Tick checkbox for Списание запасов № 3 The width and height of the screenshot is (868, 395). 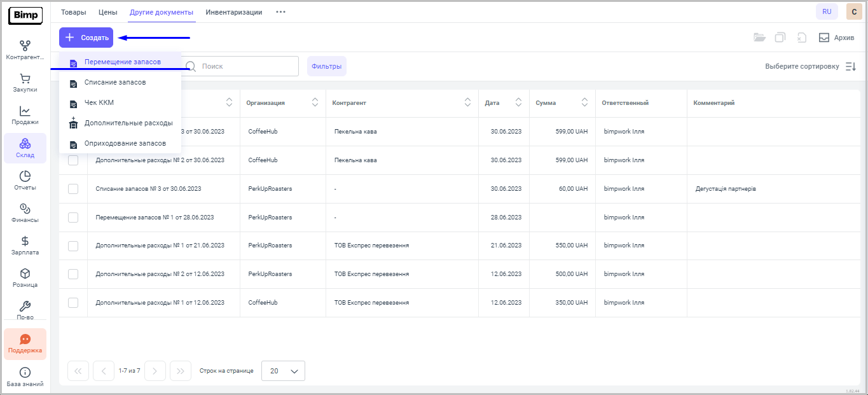point(73,189)
